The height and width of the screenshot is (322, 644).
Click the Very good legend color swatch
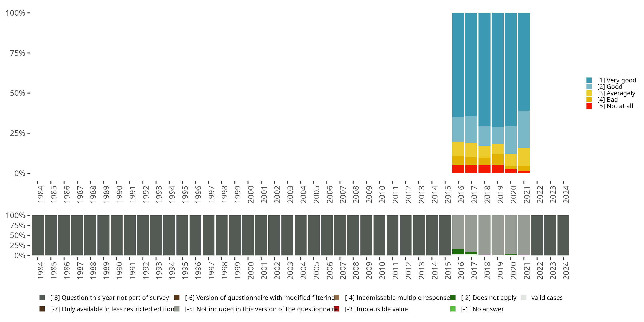pos(589,80)
